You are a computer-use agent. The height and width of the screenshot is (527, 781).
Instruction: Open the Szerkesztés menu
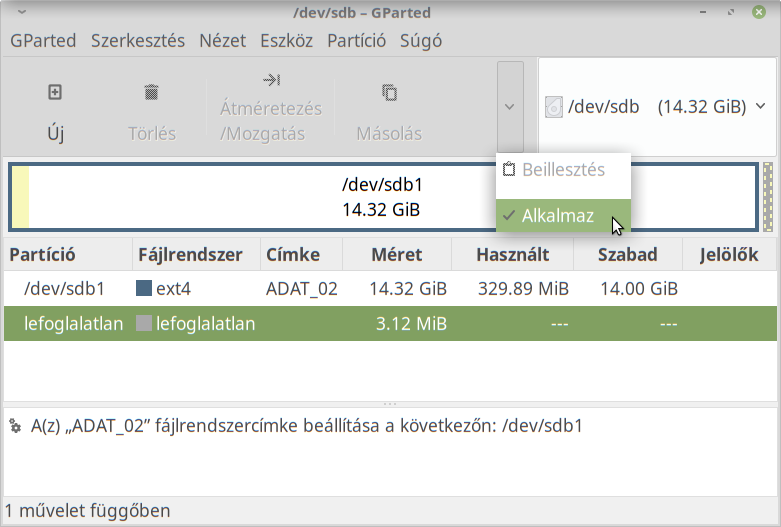138,40
